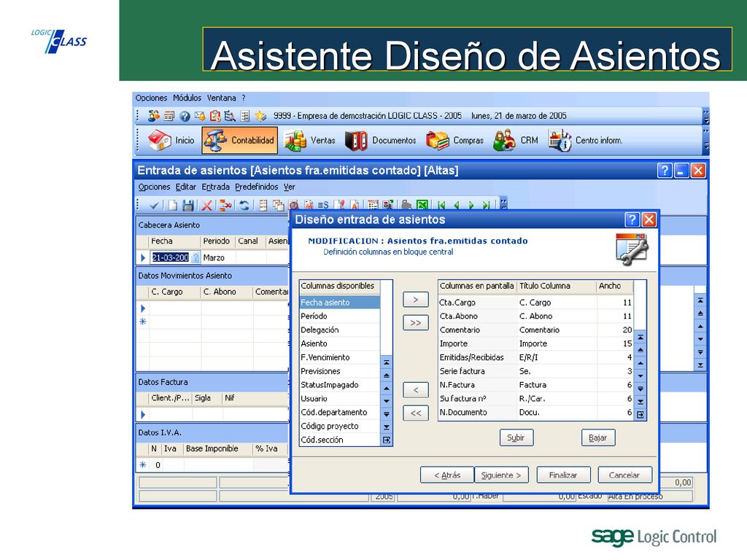Go to the last record arrow
Screen dimensions: 747x560
click(x=486, y=205)
